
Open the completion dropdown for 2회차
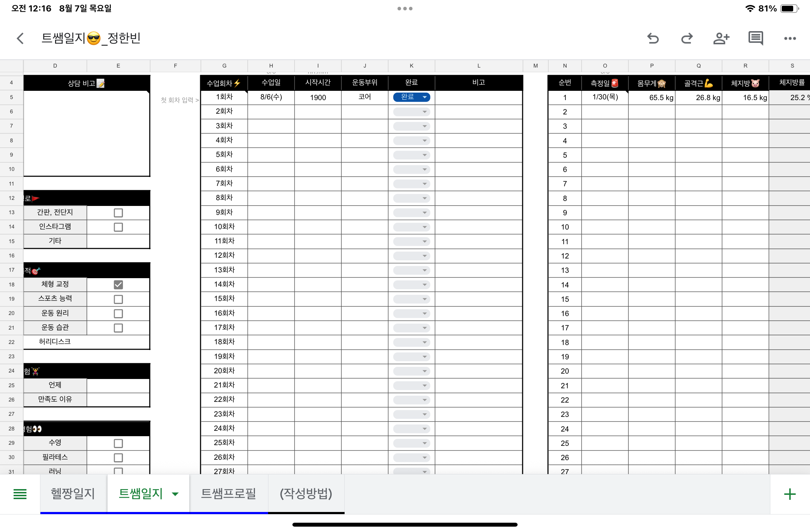pos(411,112)
